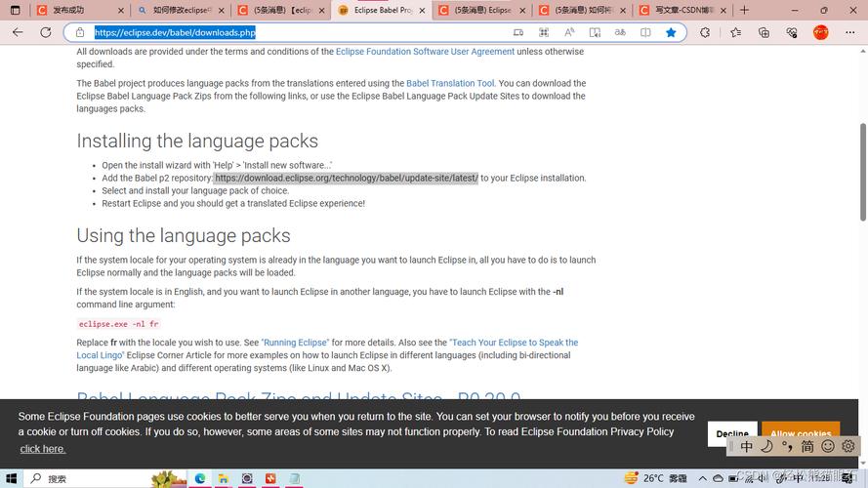
Task: Toggle IME simplified 简 icon
Action: 807,446
